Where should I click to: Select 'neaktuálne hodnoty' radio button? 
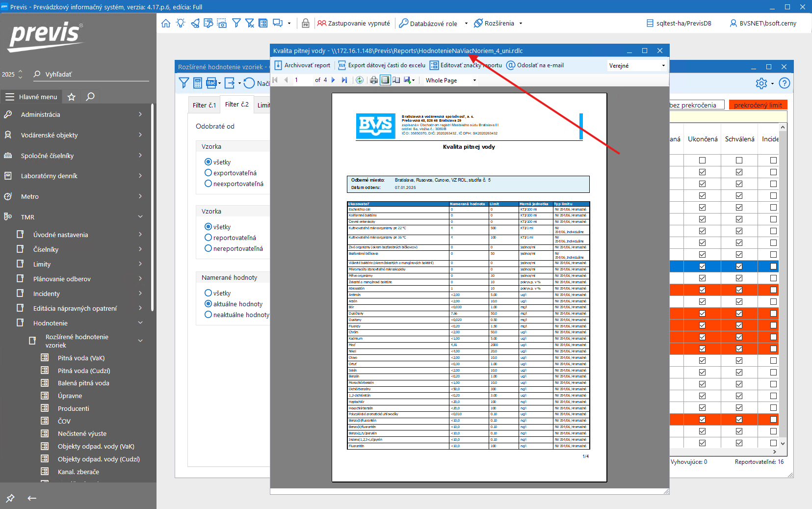coord(209,315)
